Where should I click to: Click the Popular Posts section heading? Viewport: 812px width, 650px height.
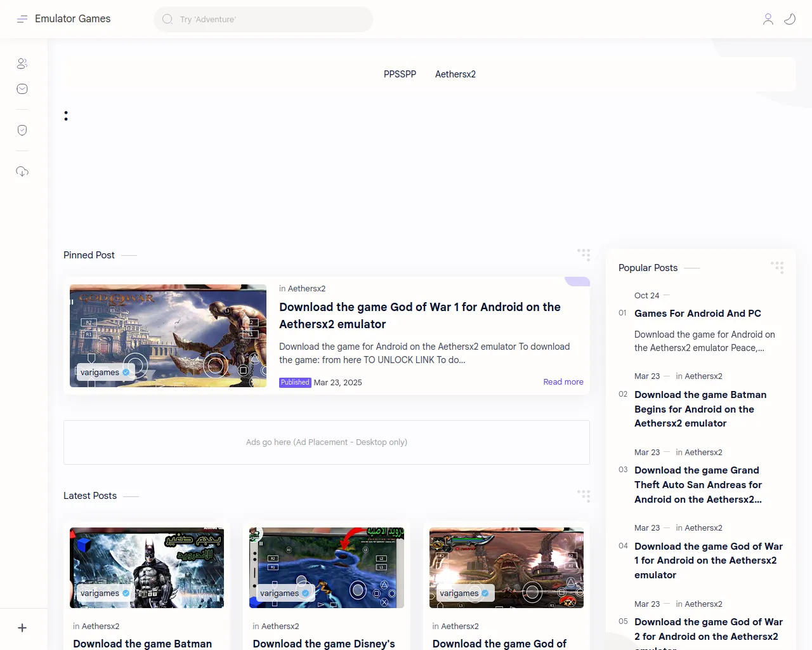(648, 268)
